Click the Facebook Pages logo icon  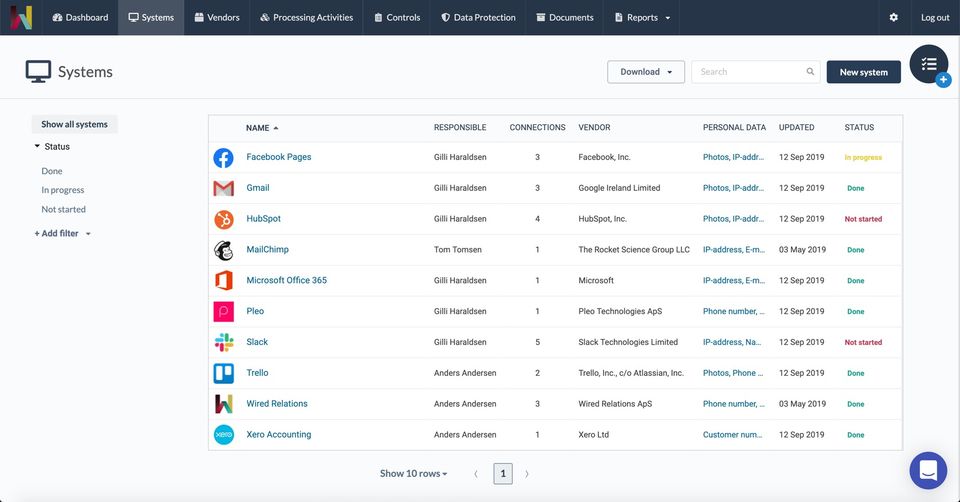coord(224,158)
